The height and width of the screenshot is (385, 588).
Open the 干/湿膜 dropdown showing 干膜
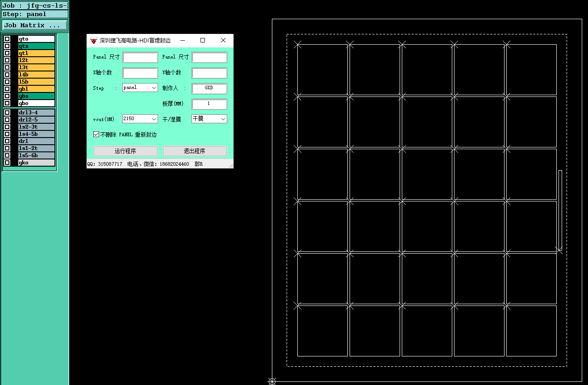[x=209, y=119]
